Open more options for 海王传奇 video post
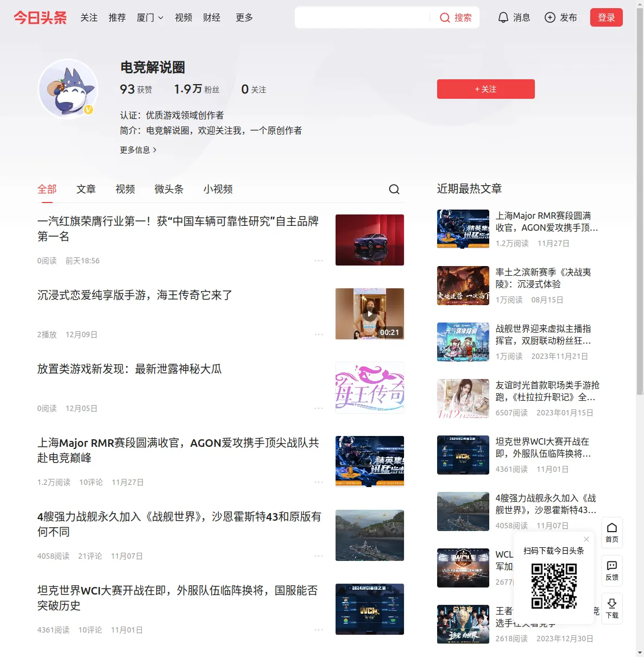 pos(319,334)
